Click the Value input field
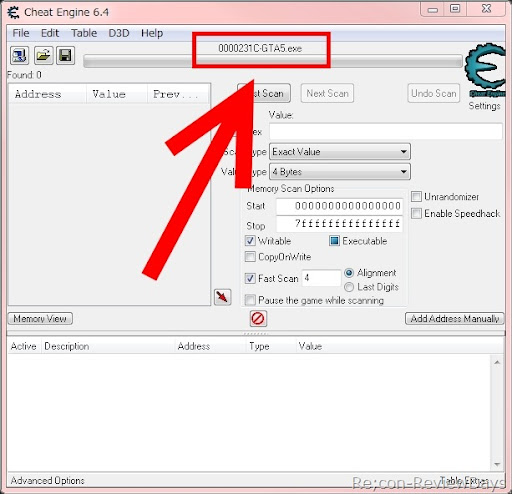This screenshot has height=494, width=512. pos(386,131)
